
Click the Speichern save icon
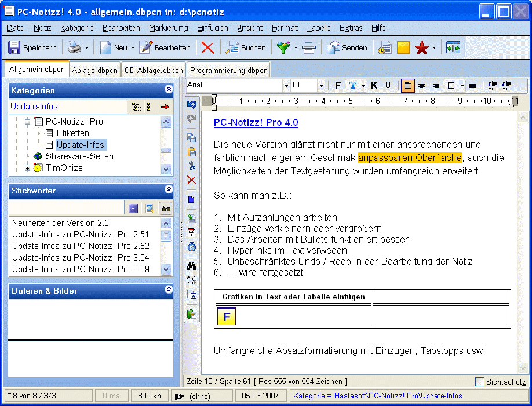[x=14, y=47]
